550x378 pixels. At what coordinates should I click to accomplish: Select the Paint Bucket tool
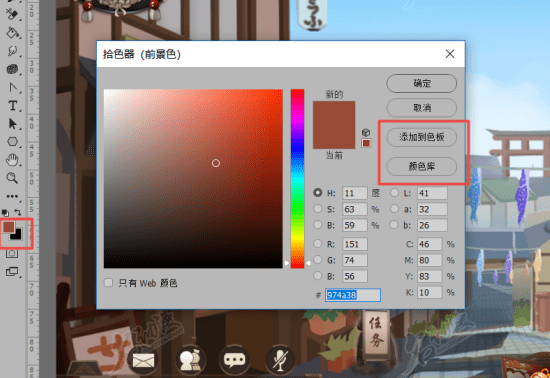pos(12,33)
